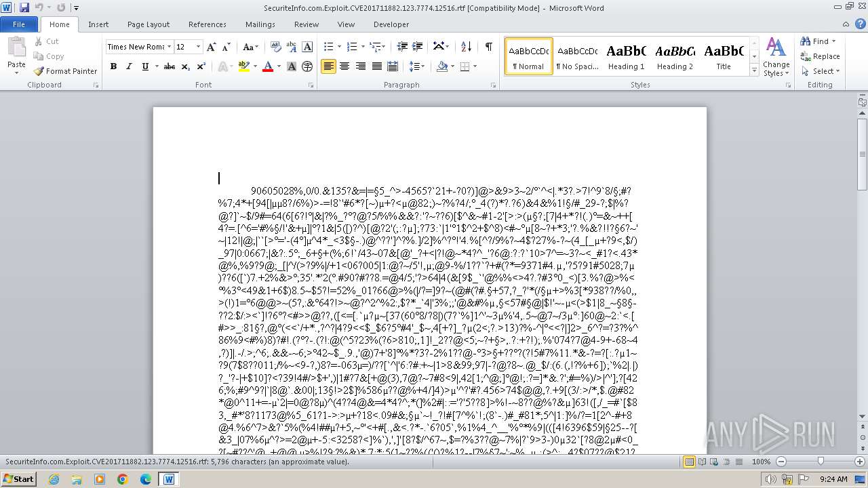This screenshot has height=488, width=868.
Task: Apply the No Spacing style
Action: click(x=577, y=56)
